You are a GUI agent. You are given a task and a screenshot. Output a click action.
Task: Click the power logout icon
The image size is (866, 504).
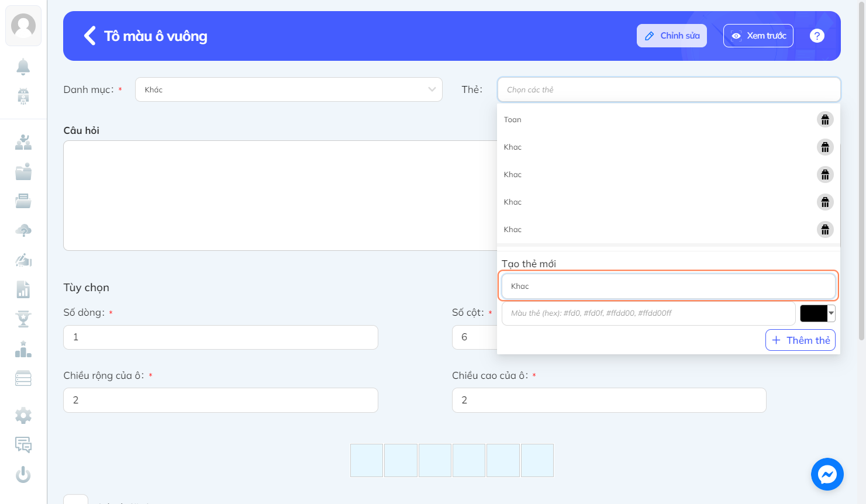click(x=23, y=474)
